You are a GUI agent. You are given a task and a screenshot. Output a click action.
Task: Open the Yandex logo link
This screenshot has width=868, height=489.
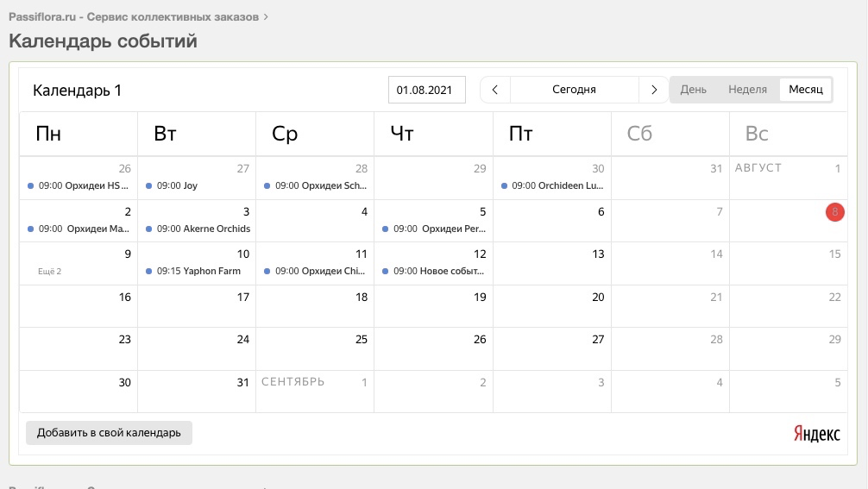point(816,434)
